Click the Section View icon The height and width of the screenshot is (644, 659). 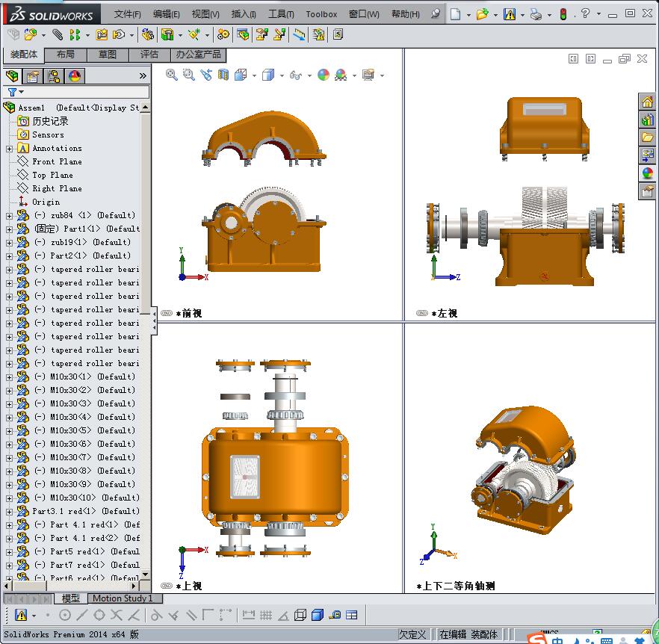pos(223,75)
